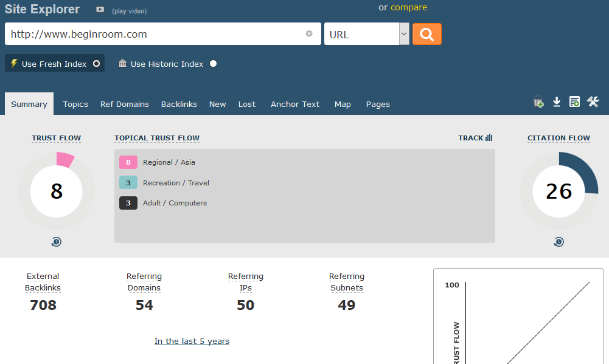Open the tools wrench icon

pyautogui.click(x=593, y=101)
